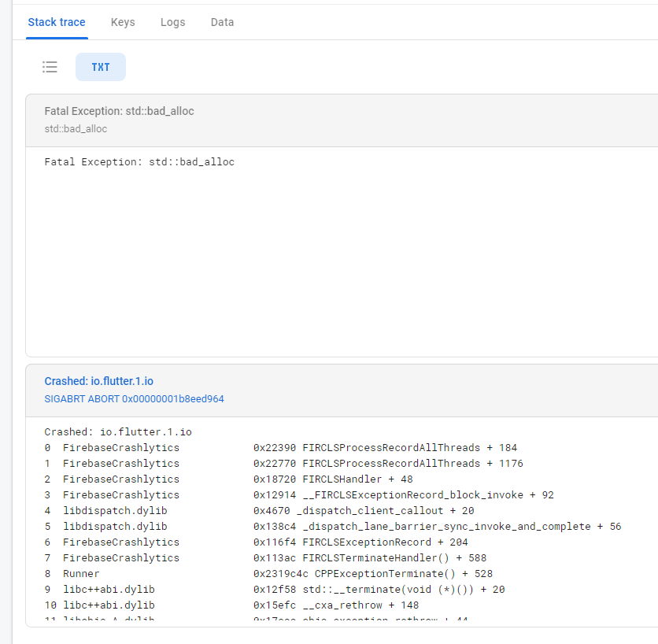
Task: Click the Fatal Exception: std::bad_alloc header
Action: click(119, 111)
